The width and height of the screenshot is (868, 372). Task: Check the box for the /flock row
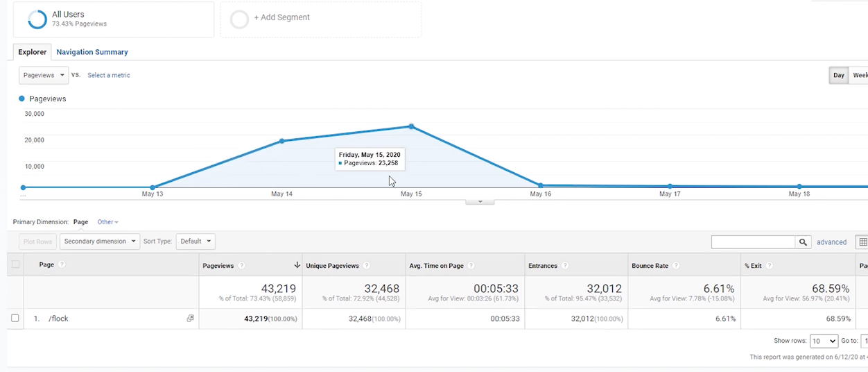(x=15, y=319)
